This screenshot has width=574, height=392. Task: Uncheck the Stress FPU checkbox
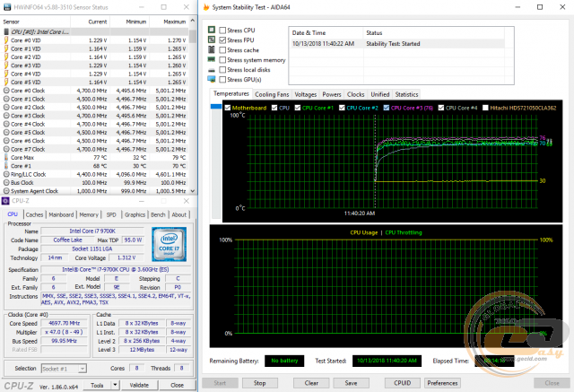click(222, 39)
